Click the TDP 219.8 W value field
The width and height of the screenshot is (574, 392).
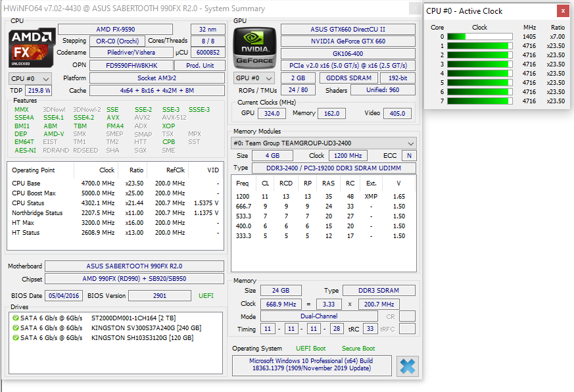click(x=38, y=91)
